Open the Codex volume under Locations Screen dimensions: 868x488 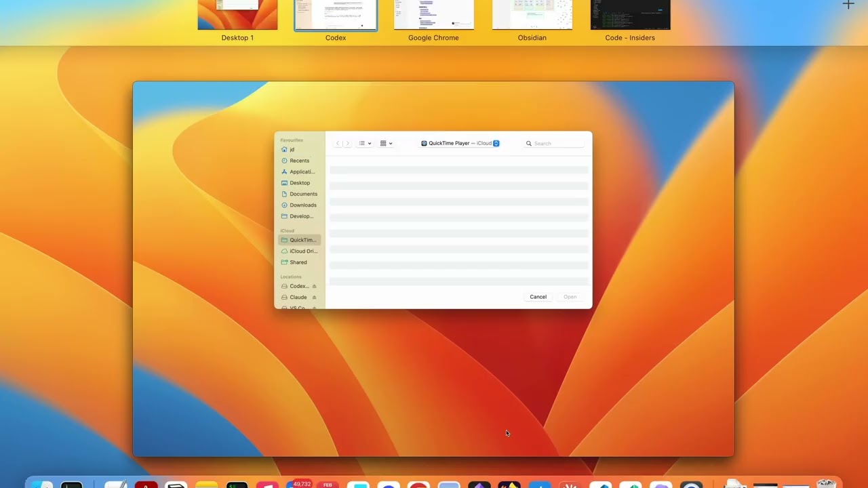[295, 286]
